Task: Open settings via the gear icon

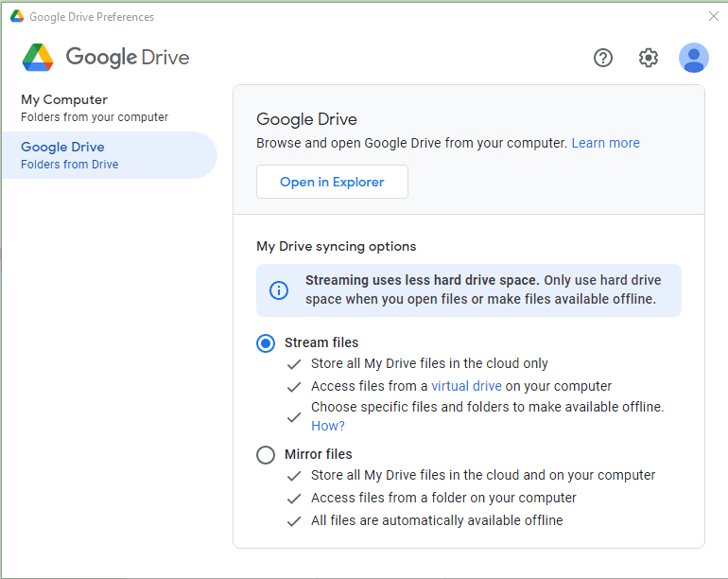Action: point(649,58)
